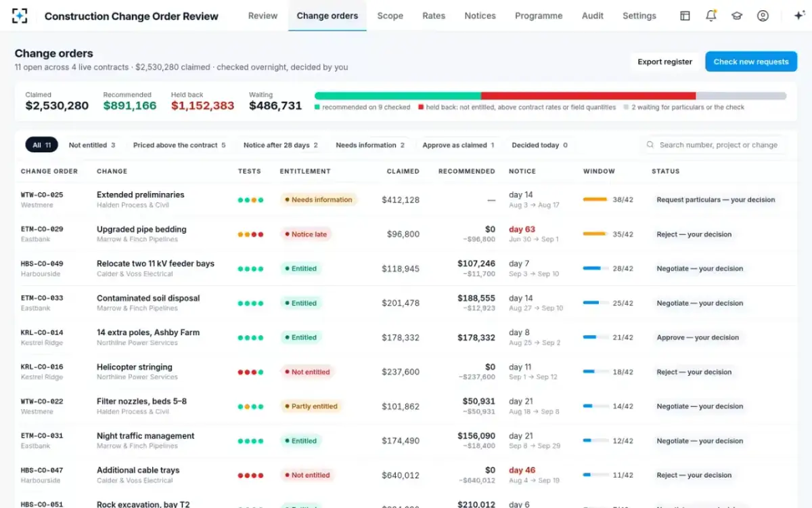This screenshot has height=508, width=812.
Task: Open the Reject decision for Upgraded pipe bedding
Action: [x=694, y=234]
